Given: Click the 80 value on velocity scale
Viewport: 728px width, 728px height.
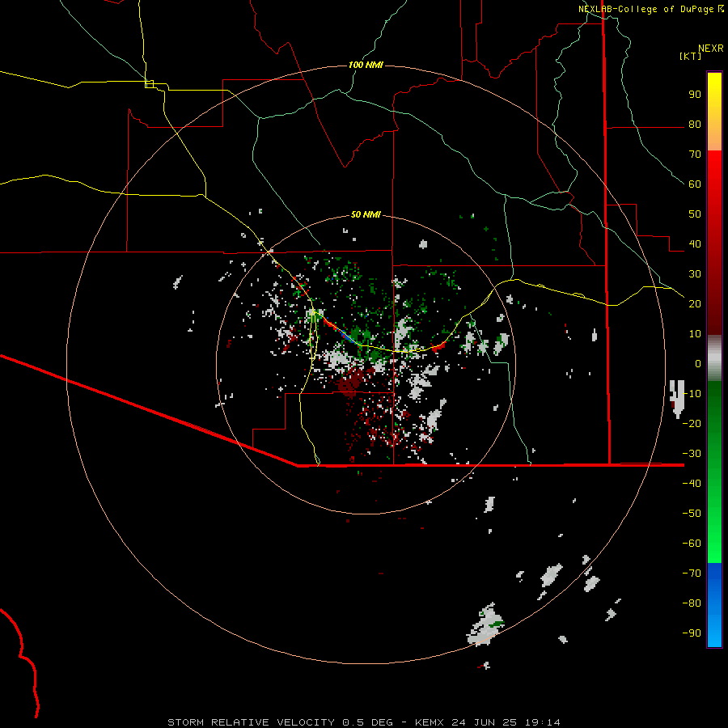Looking at the screenshot, I should pos(695,125).
